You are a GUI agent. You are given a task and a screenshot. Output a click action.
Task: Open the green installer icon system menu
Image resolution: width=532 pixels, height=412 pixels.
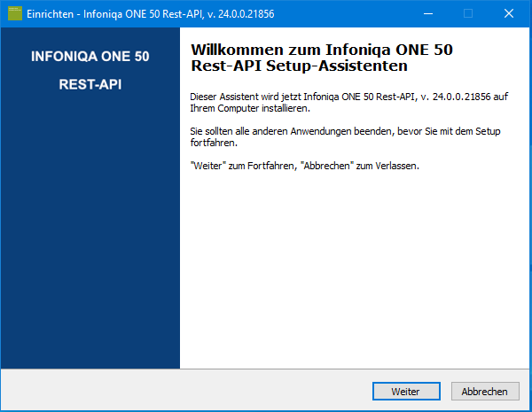[x=14, y=13]
